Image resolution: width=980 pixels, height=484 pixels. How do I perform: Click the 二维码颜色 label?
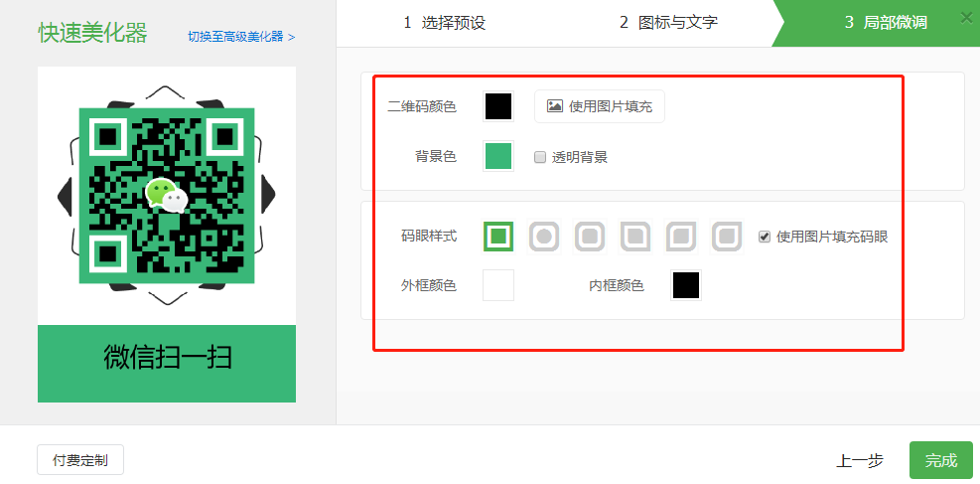coord(422,107)
